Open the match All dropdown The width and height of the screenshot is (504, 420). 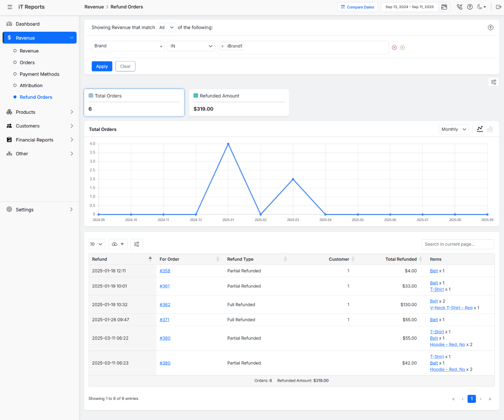[166, 28]
